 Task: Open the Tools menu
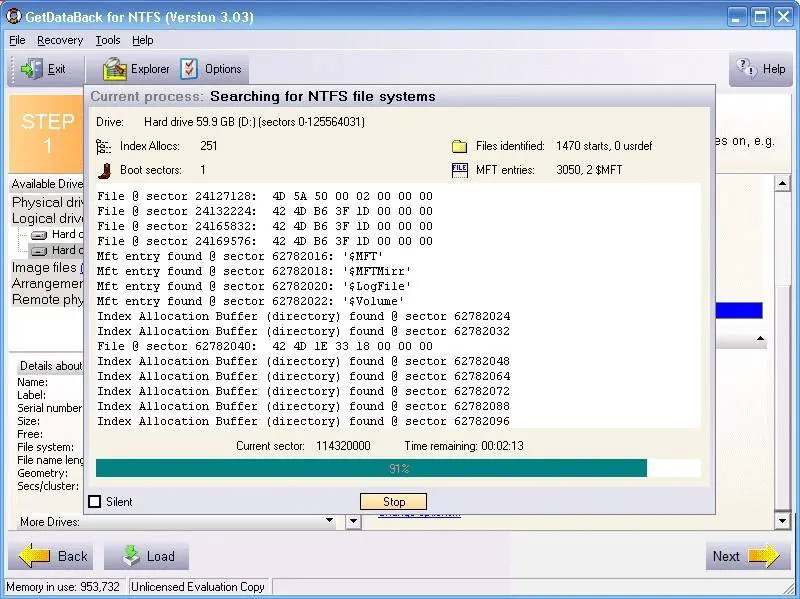(108, 40)
